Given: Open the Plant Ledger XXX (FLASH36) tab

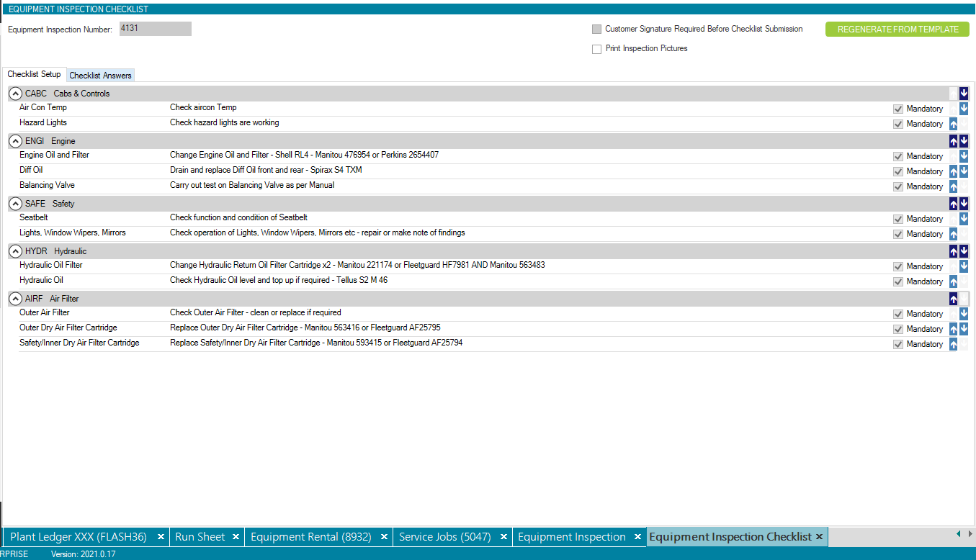Looking at the screenshot, I should [79, 536].
